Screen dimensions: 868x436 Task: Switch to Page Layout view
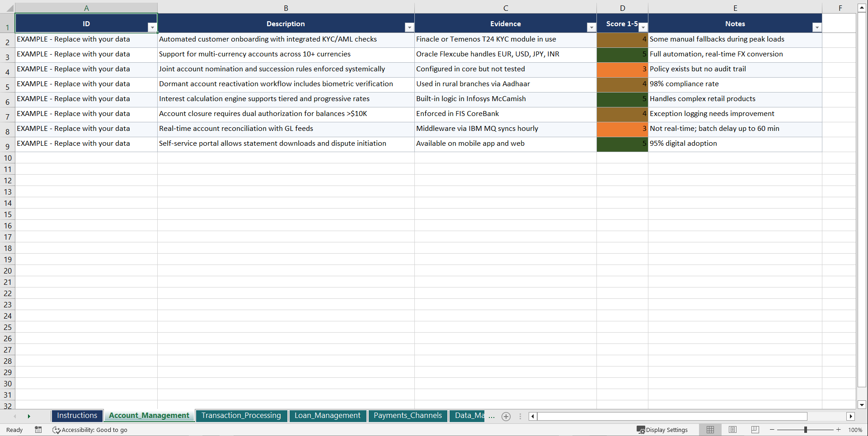(x=732, y=430)
